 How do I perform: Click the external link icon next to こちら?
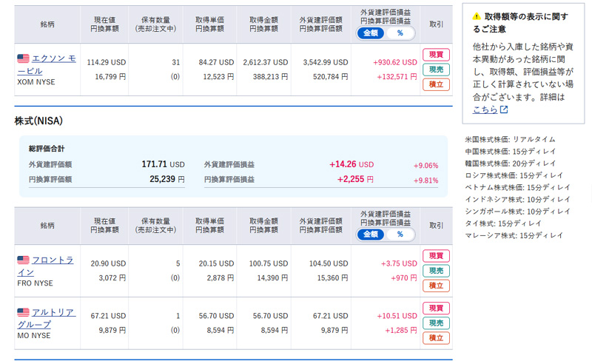pyautogui.click(x=504, y=109)
